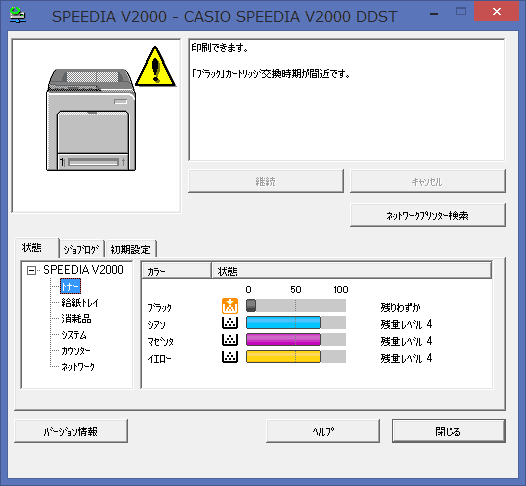Click the magenta toner level bar
This screenshot has width=526, height=486.
click(296, 340)
